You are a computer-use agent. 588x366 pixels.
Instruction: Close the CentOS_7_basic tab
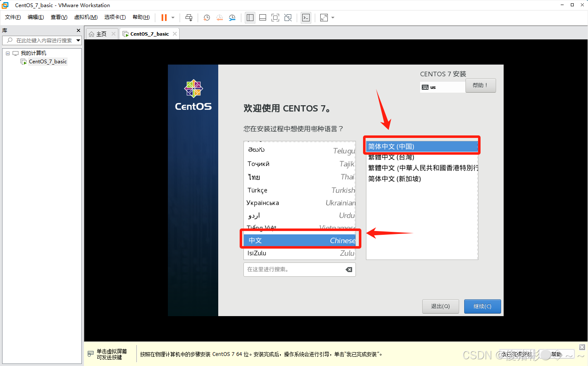[x=175, y=34]
